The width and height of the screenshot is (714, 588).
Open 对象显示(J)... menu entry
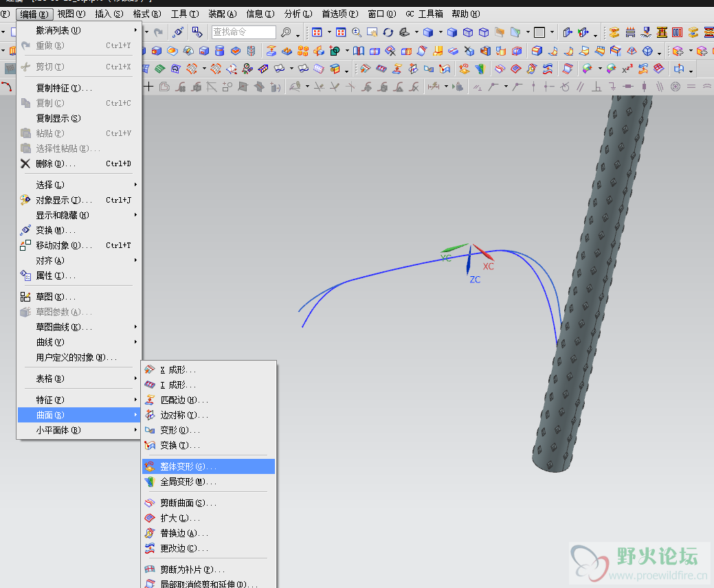79,200
